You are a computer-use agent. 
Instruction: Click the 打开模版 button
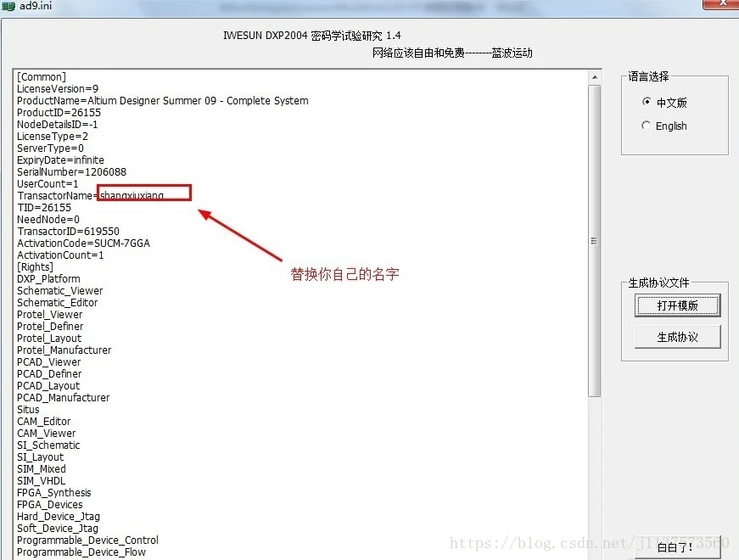coord(677,305)
